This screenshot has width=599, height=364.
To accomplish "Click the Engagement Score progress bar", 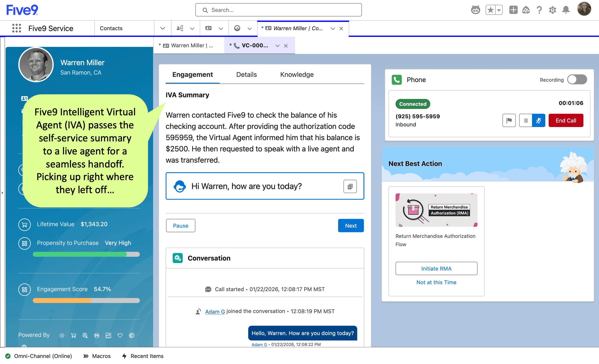I will coord(86,301).
